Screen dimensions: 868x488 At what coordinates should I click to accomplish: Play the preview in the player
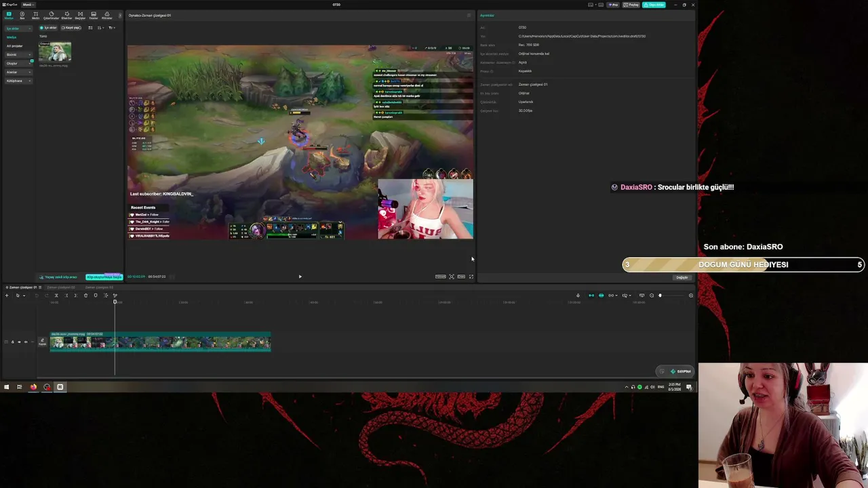300,277
